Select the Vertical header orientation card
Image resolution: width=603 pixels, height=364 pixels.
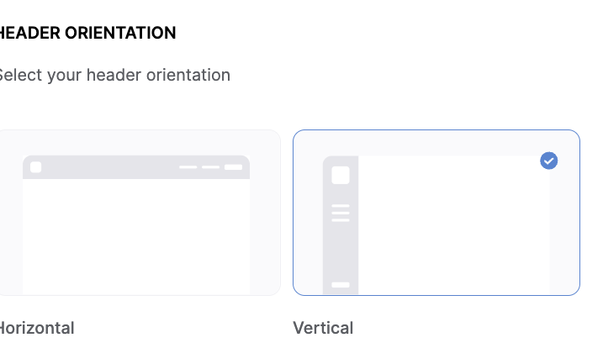[x=436, y=213]
